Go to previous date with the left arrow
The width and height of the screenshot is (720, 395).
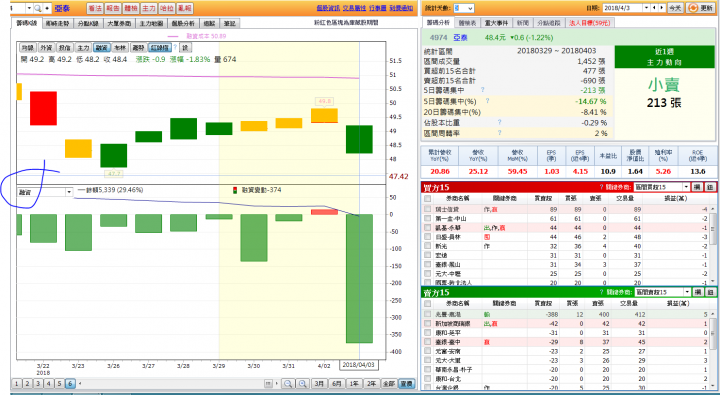[655, 8]
